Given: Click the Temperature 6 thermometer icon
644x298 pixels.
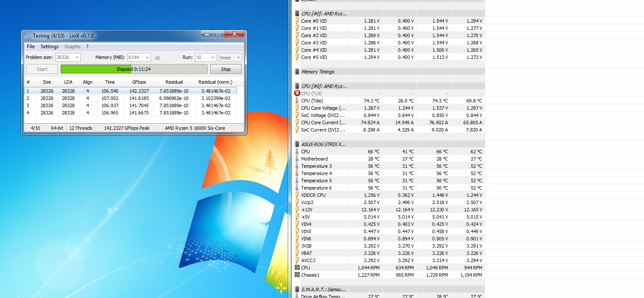Looking at the screenshot, I should (x=297, y=188).
